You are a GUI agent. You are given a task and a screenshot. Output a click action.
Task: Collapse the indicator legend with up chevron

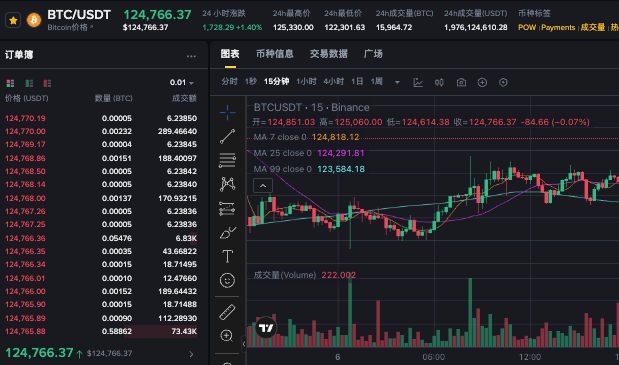263,185
